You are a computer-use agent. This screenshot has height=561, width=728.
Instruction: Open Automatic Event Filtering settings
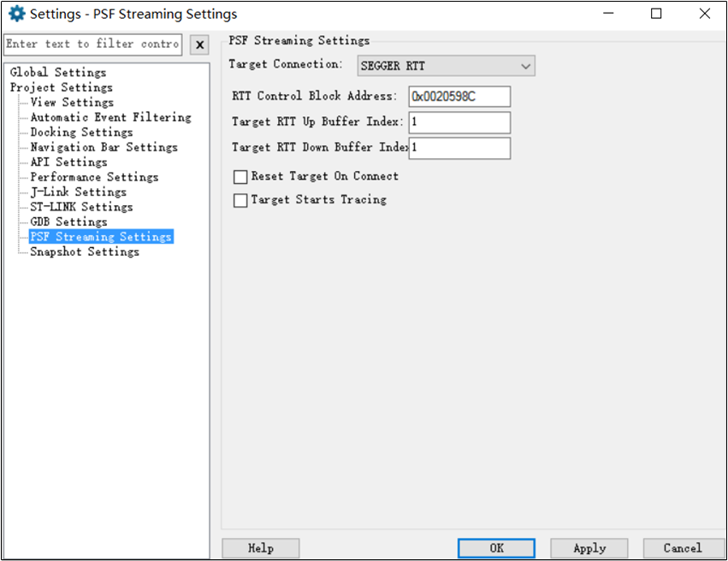tap(110, 117)
